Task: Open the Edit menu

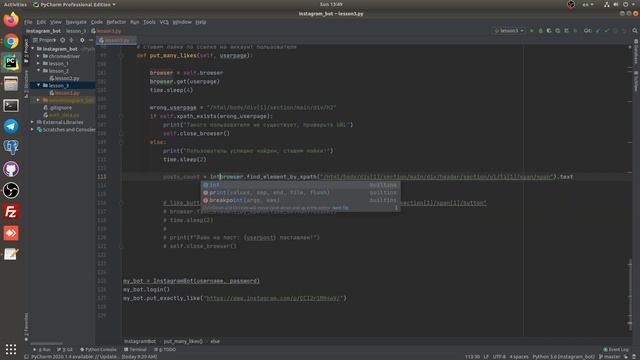Action: [x=41, y=22]
